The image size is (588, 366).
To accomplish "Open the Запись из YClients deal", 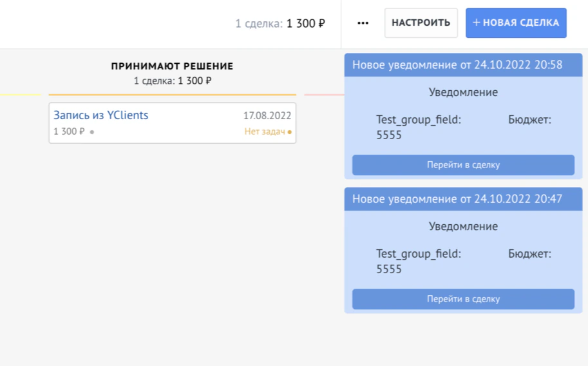I will coord(101,115).
